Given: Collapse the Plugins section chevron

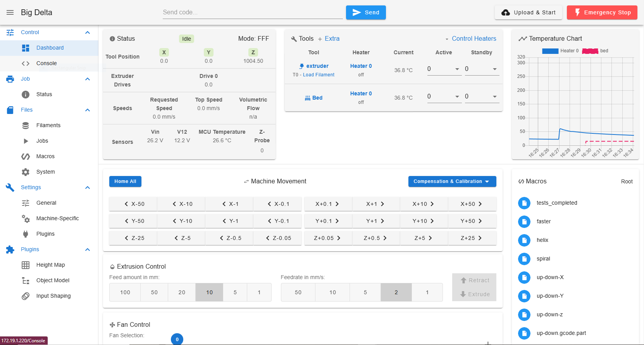Looking at the screenshot, I should (x=88, y=250).
